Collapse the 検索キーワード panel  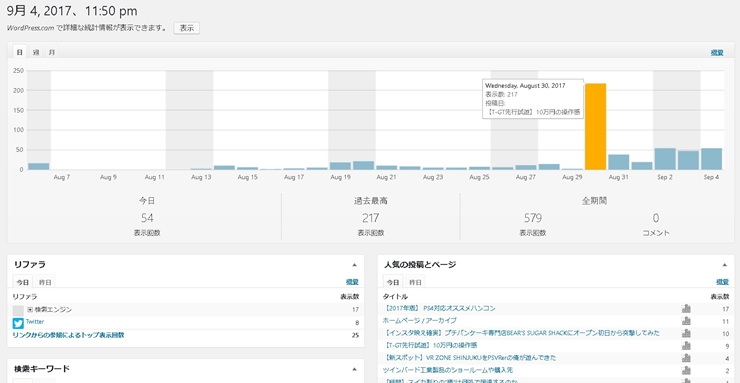pos(354,369)
